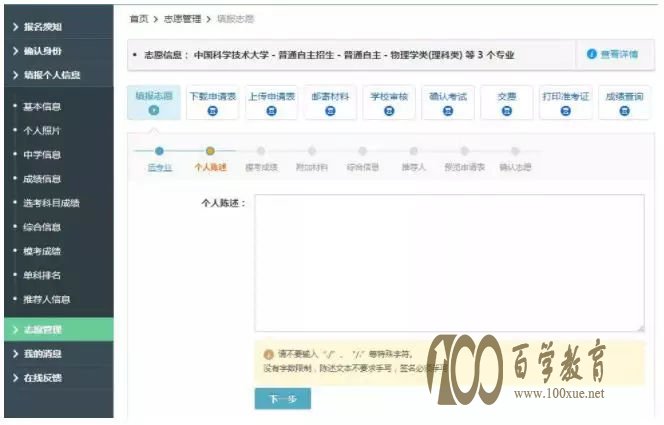Select the 学校审核 stage tab
664x425 pixels.
click(x=389, y=102)
